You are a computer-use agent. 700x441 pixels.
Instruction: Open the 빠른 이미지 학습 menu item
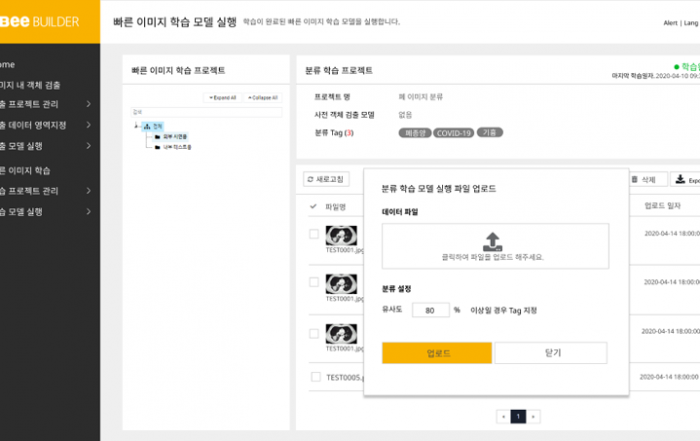pyautogui.click(x=25, y=170)
